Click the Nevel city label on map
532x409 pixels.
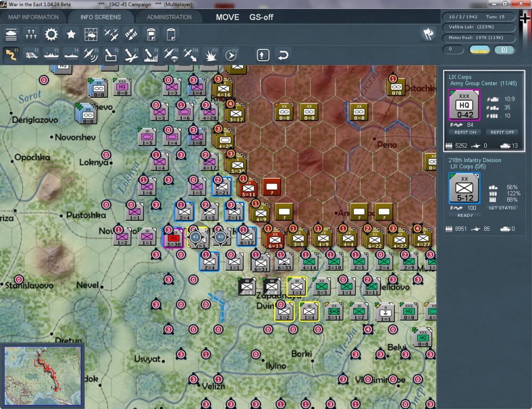click(87, 285)
